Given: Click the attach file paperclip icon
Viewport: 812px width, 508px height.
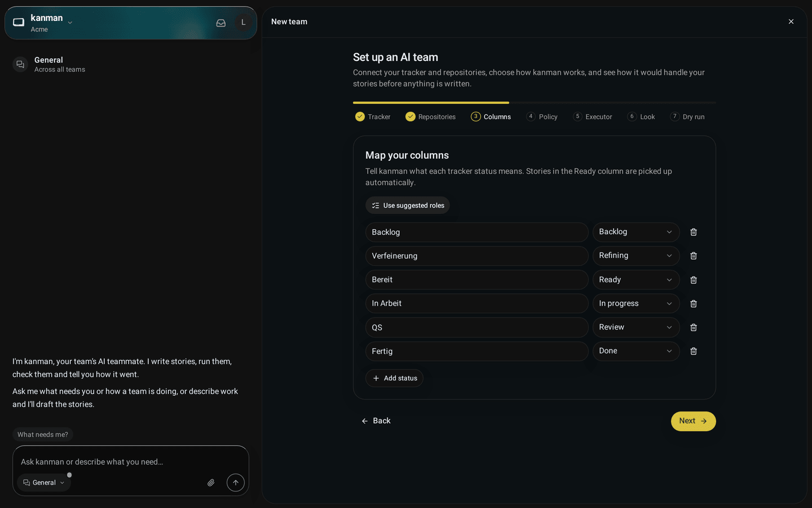Looking at the screenshot, I should click(211, 483).
